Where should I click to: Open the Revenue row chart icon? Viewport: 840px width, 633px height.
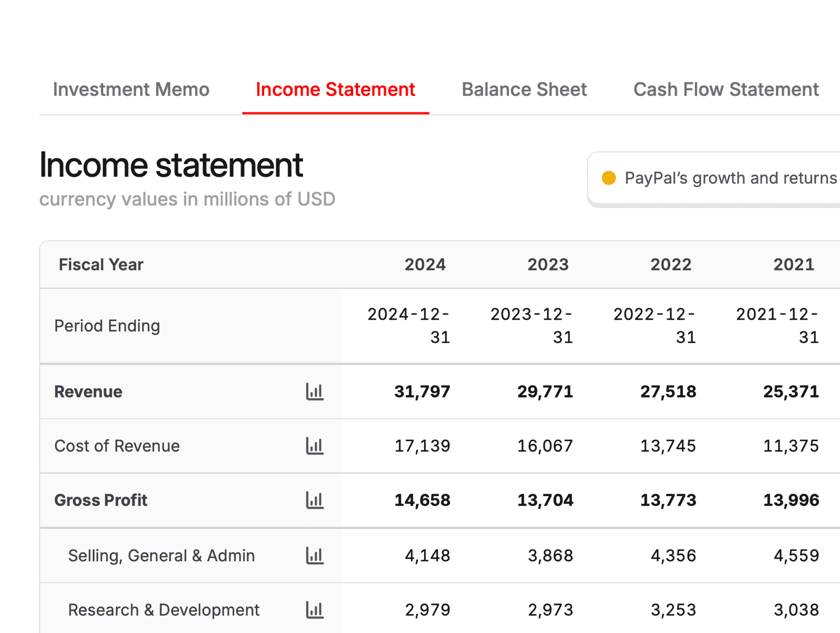[315, 392]
